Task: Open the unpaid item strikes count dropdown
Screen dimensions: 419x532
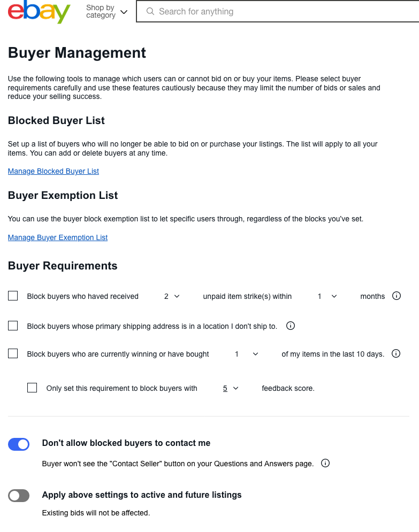Action: [172, 296]
